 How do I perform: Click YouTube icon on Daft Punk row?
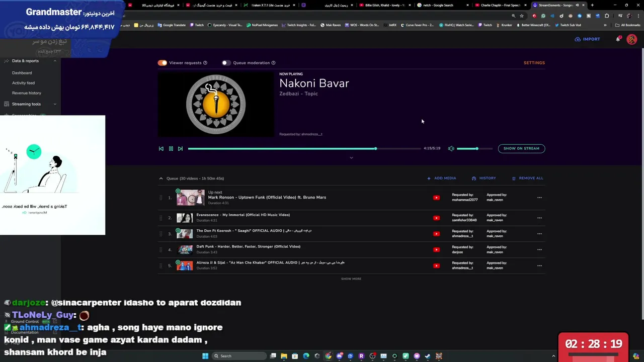(x=436, y=249)
